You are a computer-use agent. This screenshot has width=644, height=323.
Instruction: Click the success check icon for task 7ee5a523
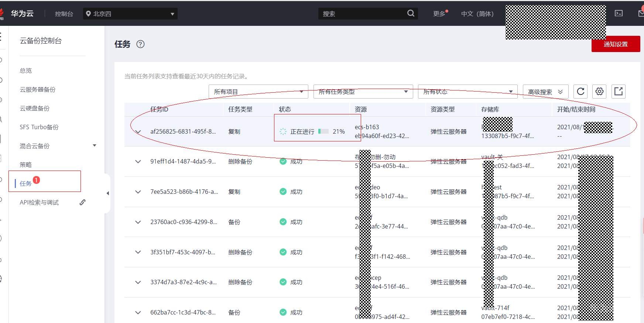[283, 192]
